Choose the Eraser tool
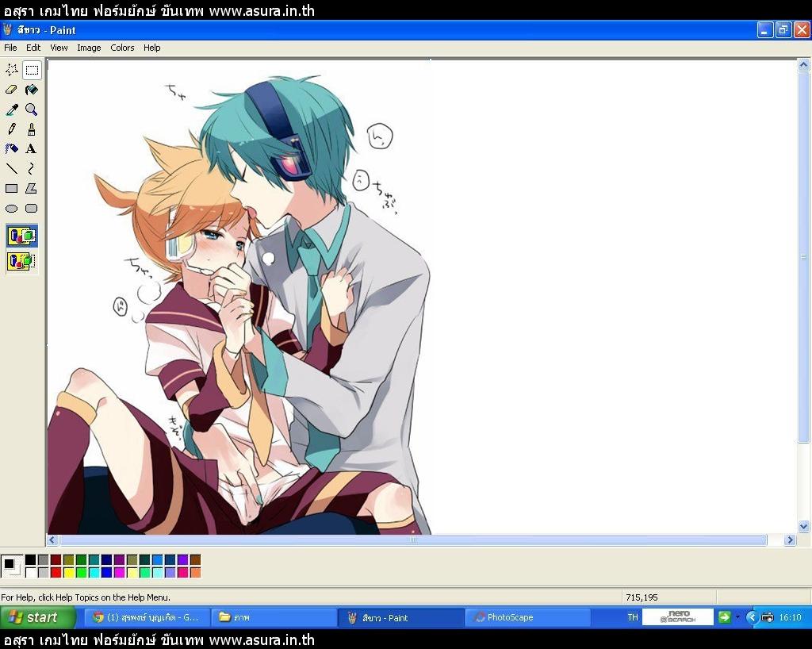Viewport: 812px width, 649px height. [x=11, y=90]
